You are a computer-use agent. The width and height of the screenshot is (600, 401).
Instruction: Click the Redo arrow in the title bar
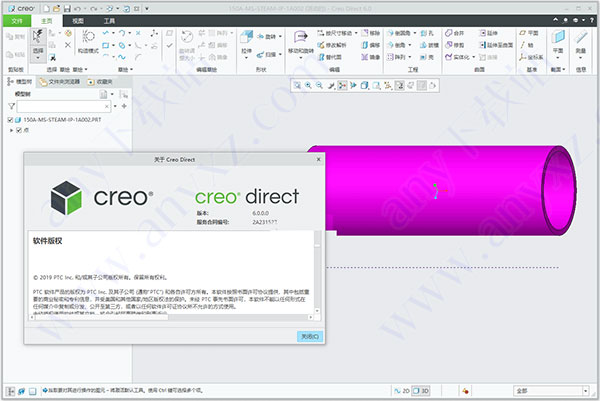pos(94,8)
